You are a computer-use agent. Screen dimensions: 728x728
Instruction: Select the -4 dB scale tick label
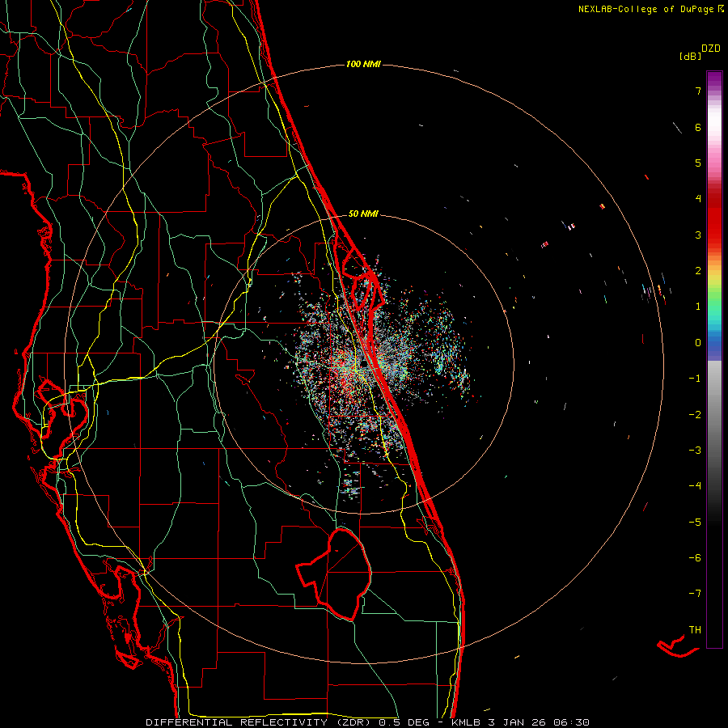pos(695,485)
